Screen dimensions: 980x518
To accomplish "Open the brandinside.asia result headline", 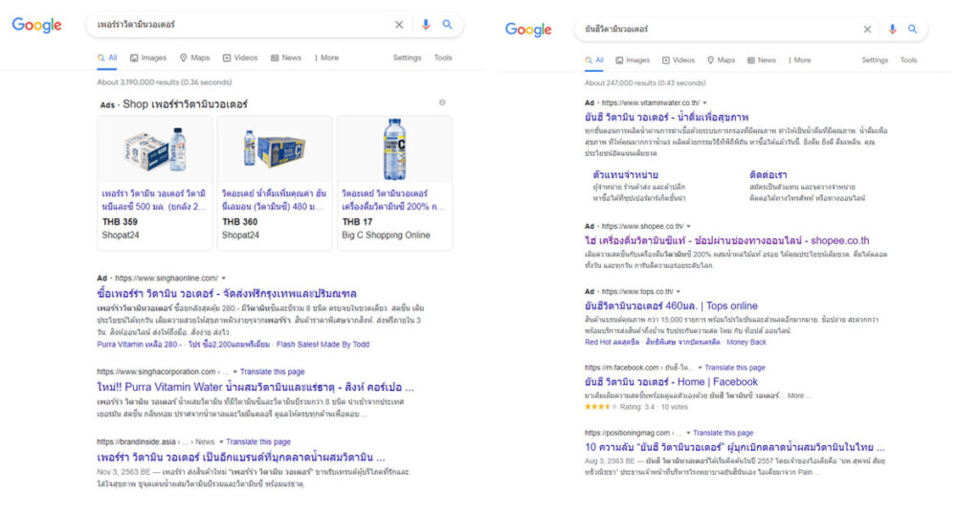I will (240, 458).
